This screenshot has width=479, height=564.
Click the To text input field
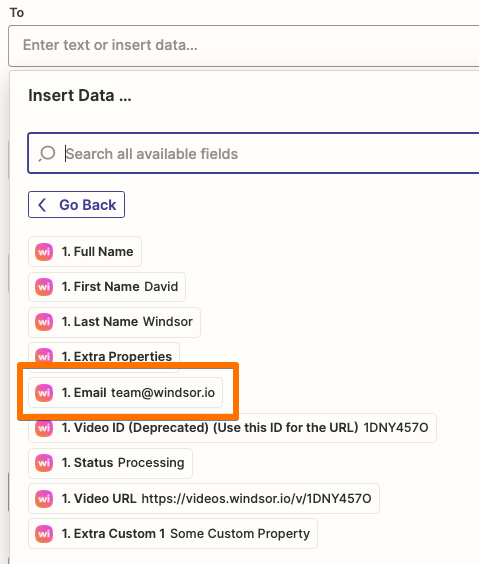(244, 46)
